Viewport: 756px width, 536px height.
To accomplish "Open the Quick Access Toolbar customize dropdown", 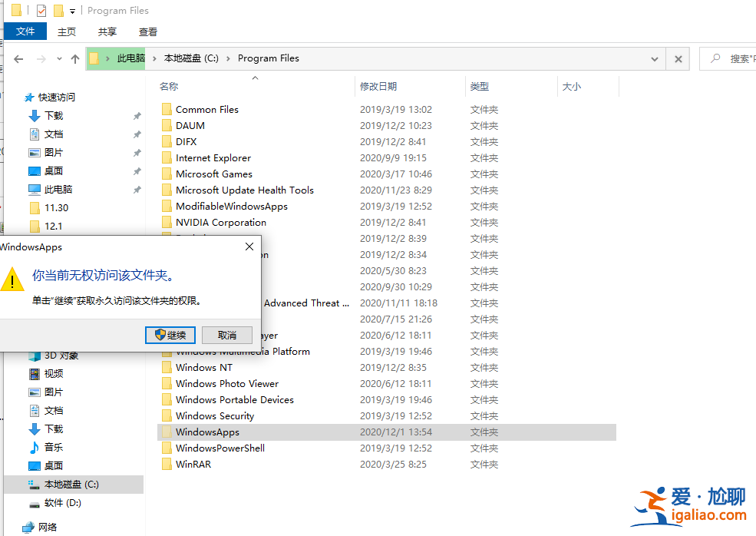I will [73, 10].
